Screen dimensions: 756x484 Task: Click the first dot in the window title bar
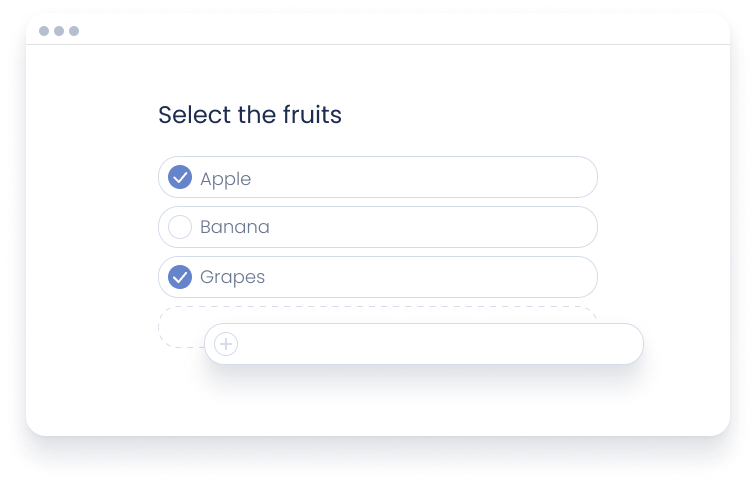tap(44, 31)
